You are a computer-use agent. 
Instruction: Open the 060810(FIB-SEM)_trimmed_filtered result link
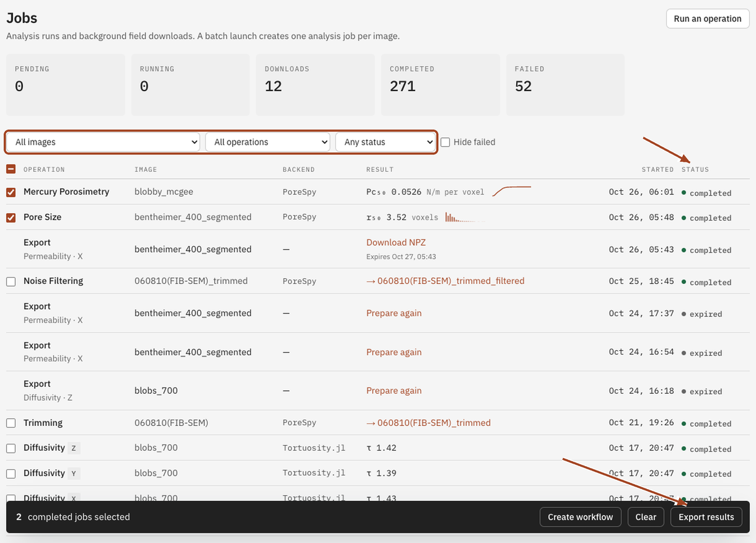tap(445, 281)
